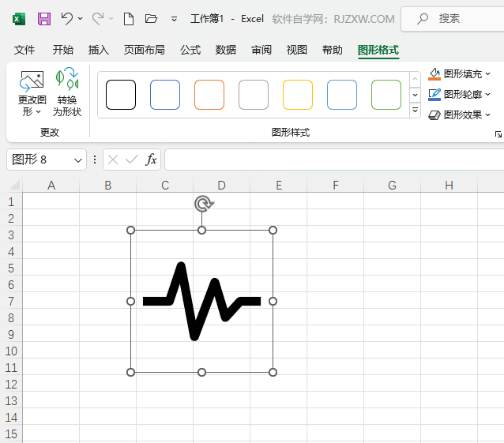Viewport: 504px width, 443px height.
Task: Apply the green outline graphic style
Action: 386,95
